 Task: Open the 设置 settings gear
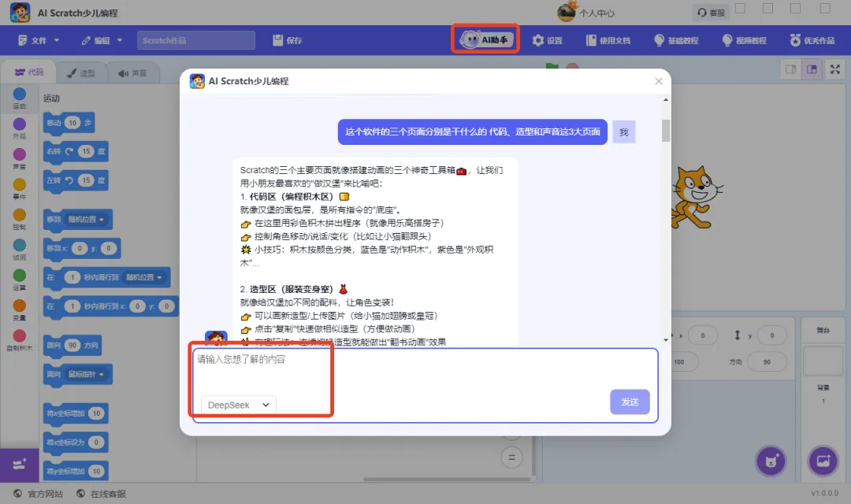click(547, 40)
